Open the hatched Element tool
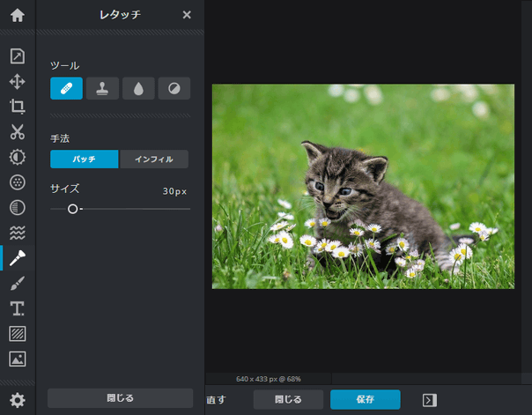Image resolution: width=532 pixels, height=415 pixels. click(x=18, y=334)
